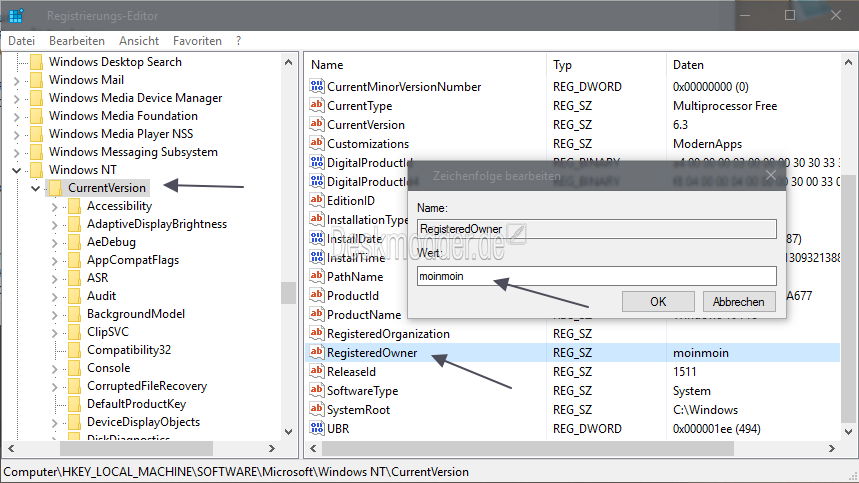
Task: Expand the ASR key
Action: 54,279
